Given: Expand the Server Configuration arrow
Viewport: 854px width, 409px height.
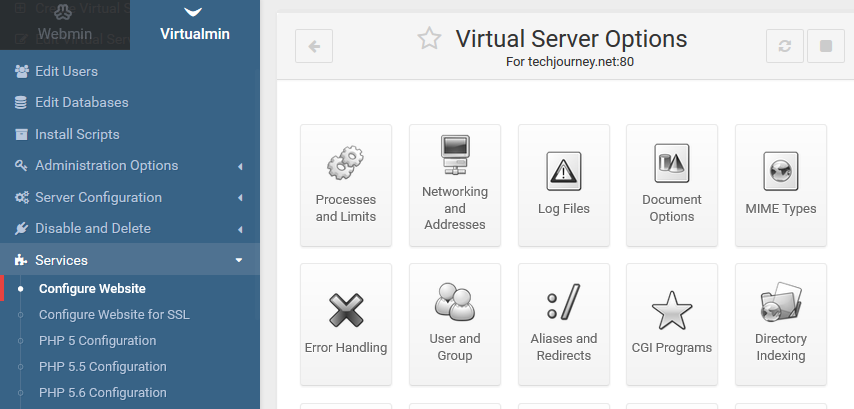Looking at the screenshot, I should pyautogui.click(x=240, y=198).
